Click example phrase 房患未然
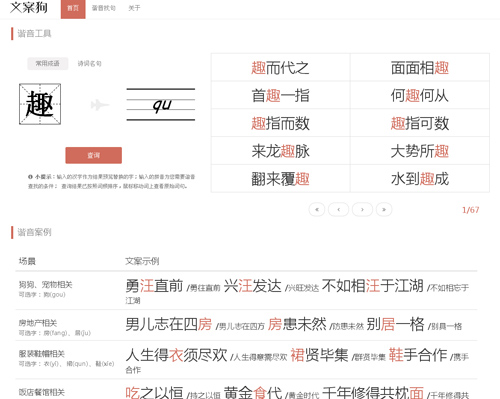 pos(297,324)
